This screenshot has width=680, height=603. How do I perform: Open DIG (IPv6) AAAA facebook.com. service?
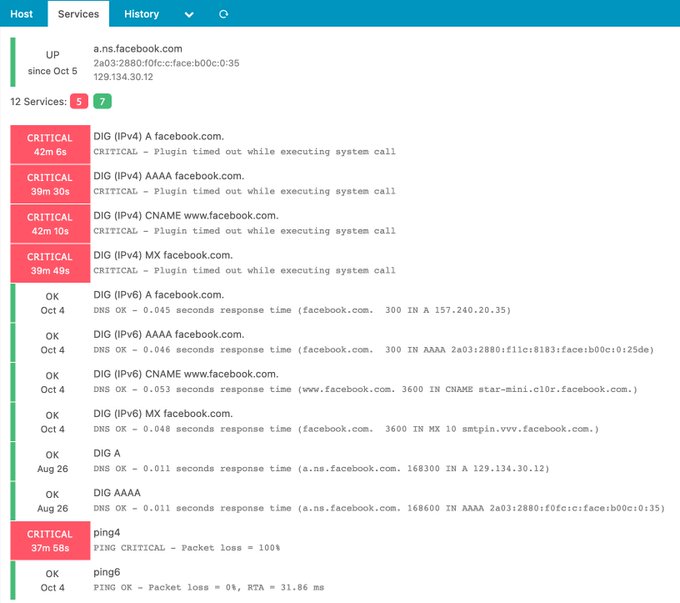click(x=169, y=334)
